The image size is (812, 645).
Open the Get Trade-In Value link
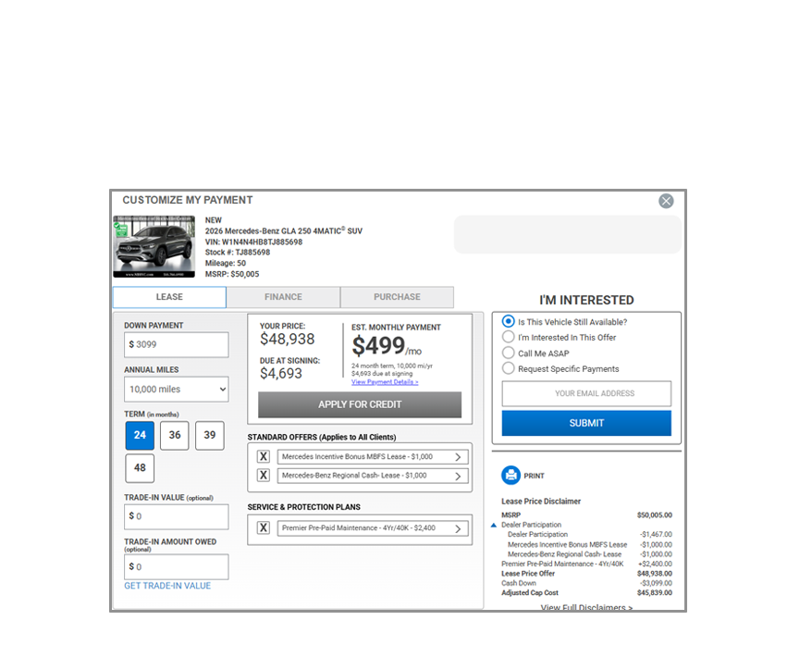click(167, 586)
